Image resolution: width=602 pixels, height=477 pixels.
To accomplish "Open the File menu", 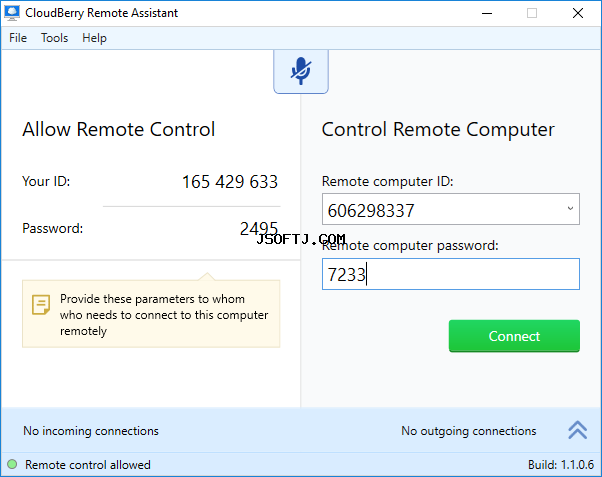I will coord(18,38).
